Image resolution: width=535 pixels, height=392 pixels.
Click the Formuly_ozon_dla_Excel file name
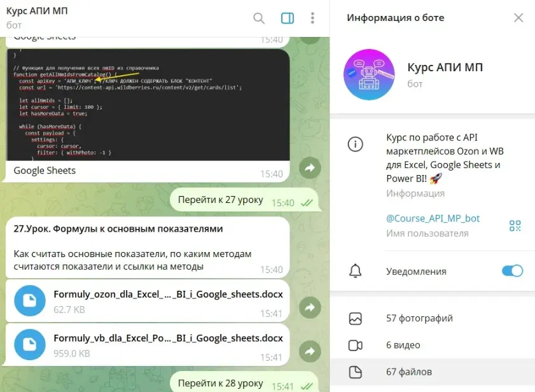[168, 295]
